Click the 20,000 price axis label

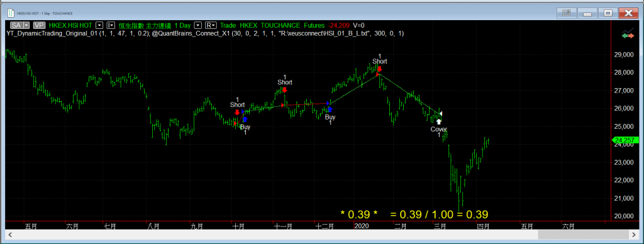point(623,216)
